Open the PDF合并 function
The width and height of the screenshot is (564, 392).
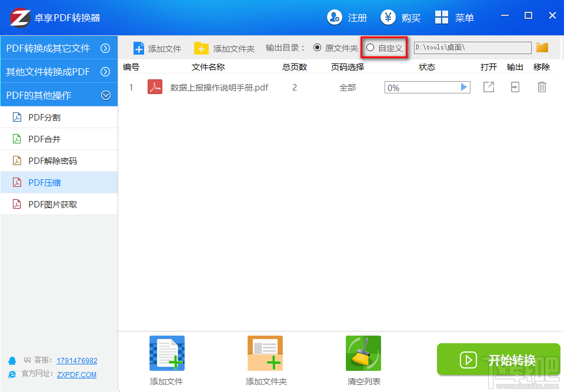click(59, 139)
